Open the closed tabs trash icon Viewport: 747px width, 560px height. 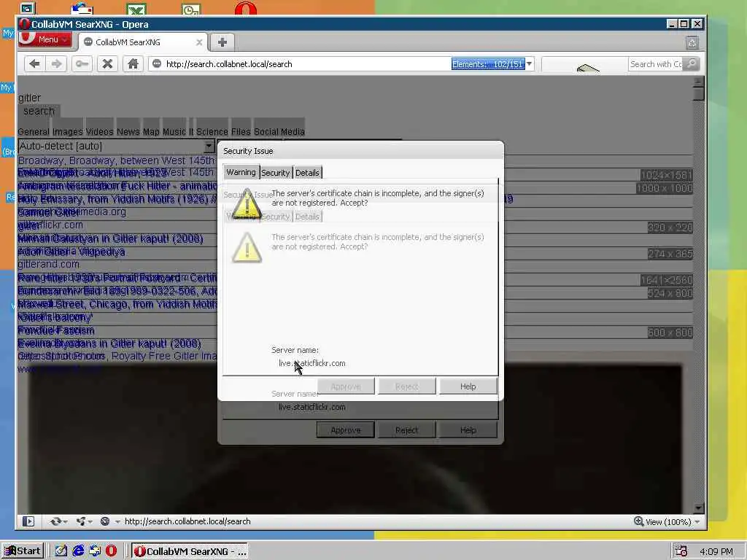click(692, 42)
